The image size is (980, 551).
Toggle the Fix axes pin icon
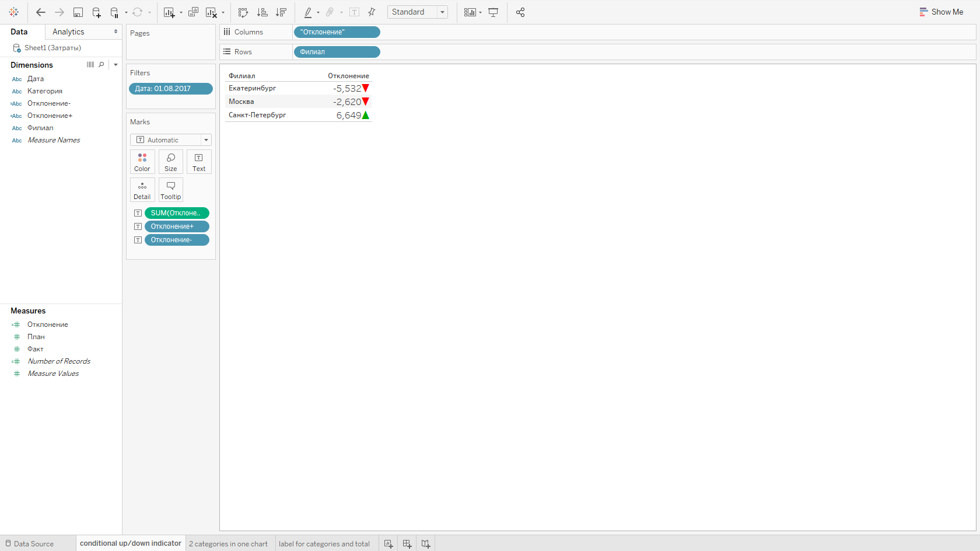[x=372, y=12]
